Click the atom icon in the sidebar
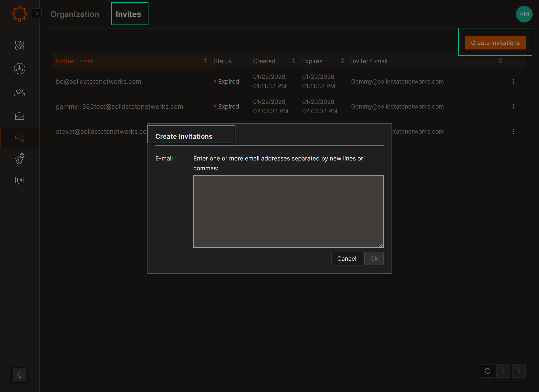The image size is (539, 392). click(x=20, y=45)
